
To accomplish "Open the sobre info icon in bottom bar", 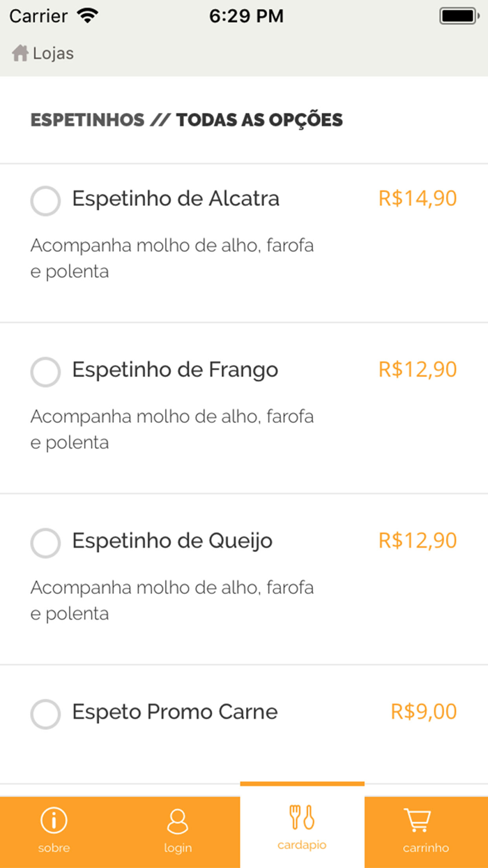I will tap(53, 820).
